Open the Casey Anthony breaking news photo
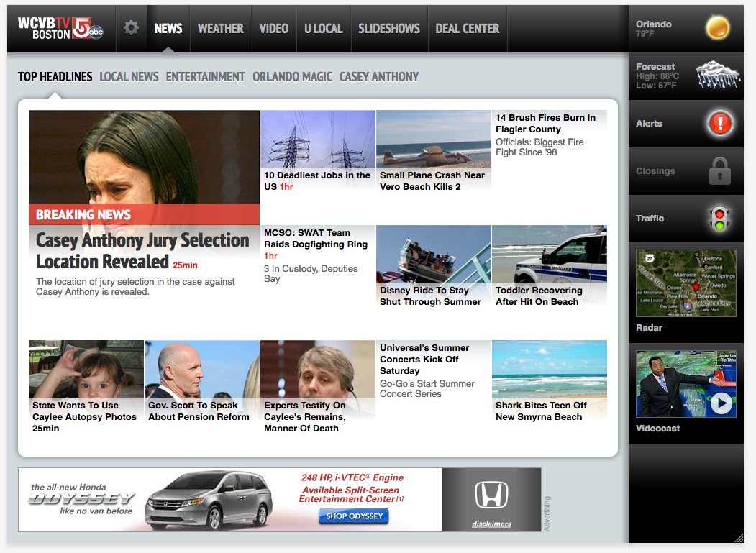The width and height of the screenshot is (756, 553). (x=144, y=157)
